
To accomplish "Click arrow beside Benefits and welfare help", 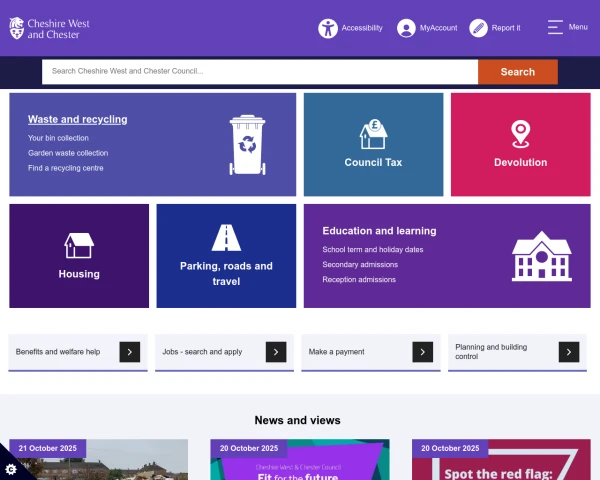I will point(130,352).
